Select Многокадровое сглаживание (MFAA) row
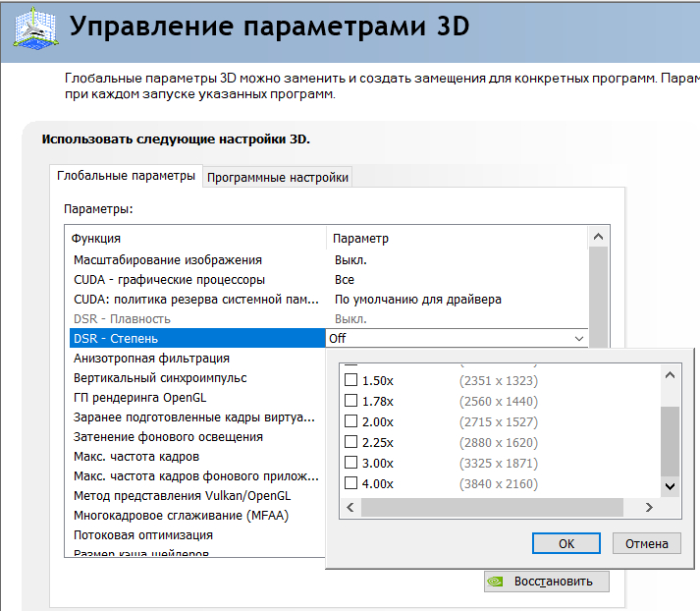700x611 pixels. click(x=197, y=516)
